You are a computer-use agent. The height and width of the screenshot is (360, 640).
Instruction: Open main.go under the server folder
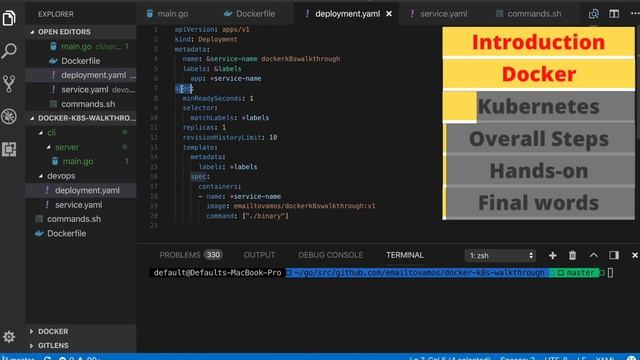pos(81,161)
